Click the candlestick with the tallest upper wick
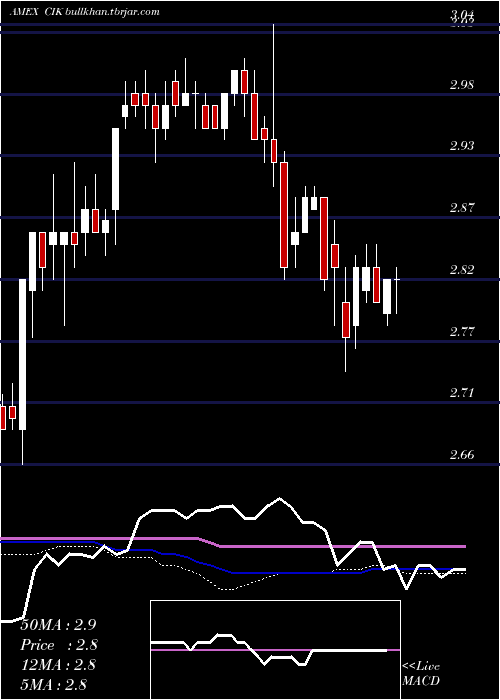 point(274,150)
